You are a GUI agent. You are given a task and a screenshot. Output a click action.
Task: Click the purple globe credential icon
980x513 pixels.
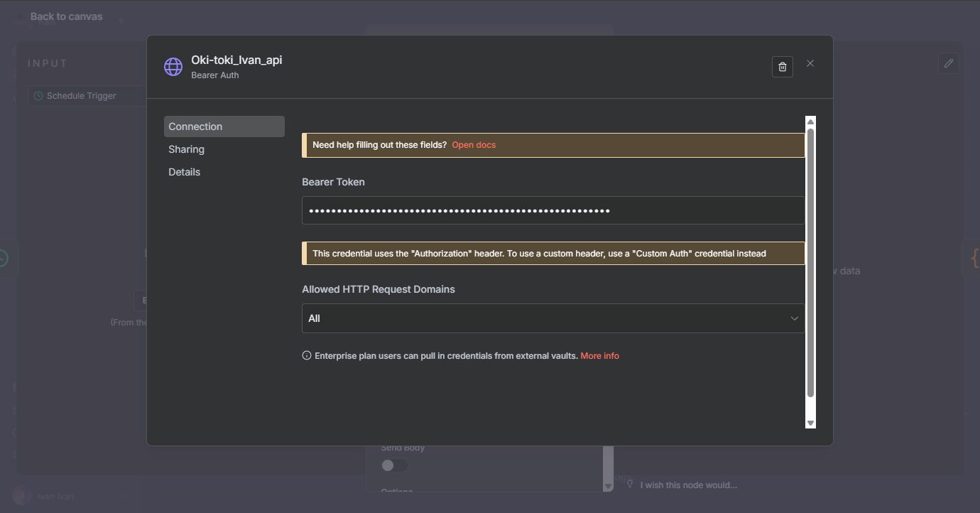point(173,67)
